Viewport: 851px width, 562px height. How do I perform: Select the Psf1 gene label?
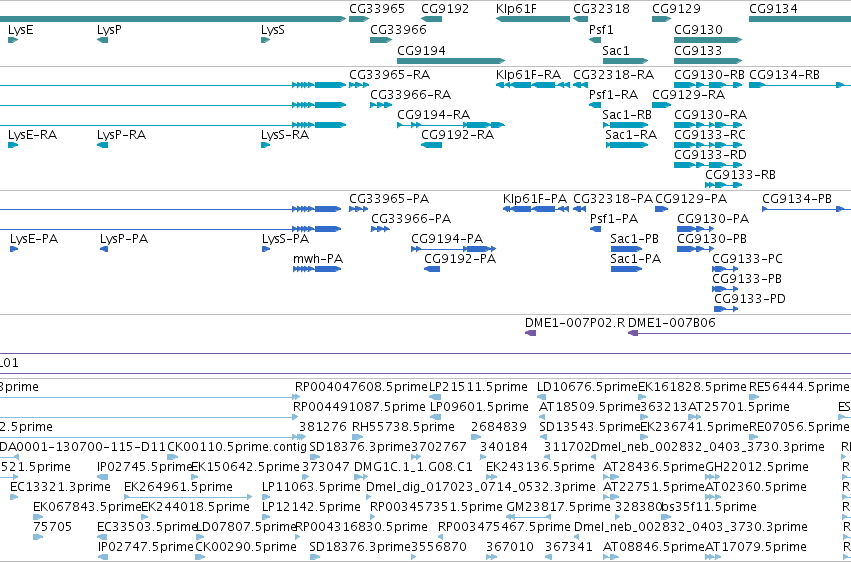[x=601, y=29]
